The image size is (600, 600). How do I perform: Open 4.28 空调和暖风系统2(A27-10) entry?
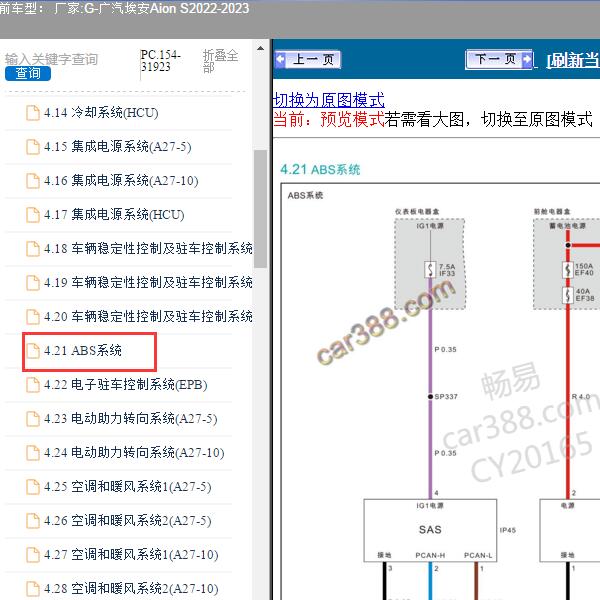coord(131,589)
